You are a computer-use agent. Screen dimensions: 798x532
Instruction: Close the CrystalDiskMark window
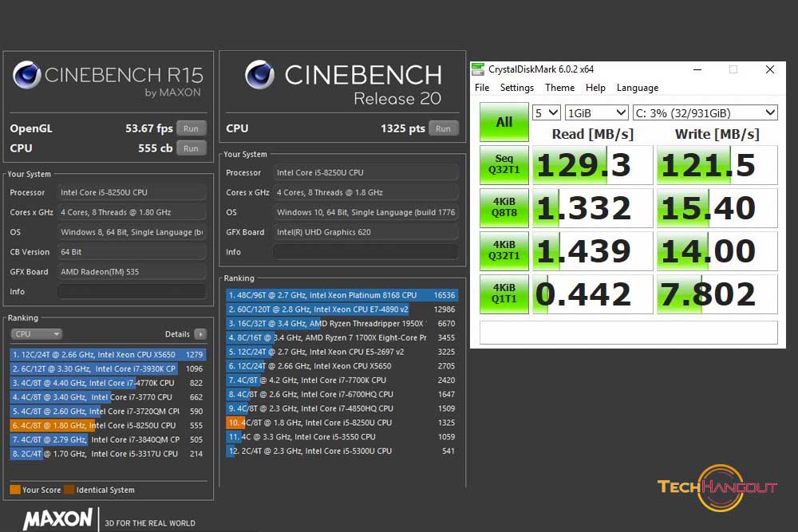pyautogui.click(x=770, y=69)
